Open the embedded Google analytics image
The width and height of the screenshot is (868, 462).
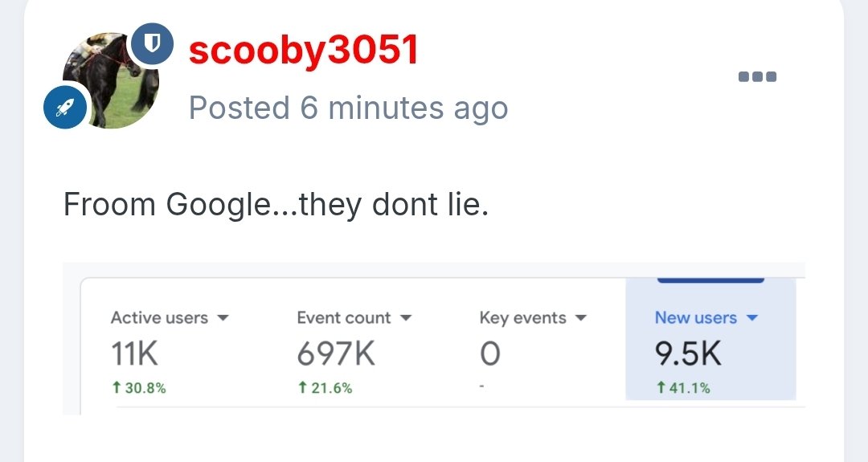coord(433,338)
